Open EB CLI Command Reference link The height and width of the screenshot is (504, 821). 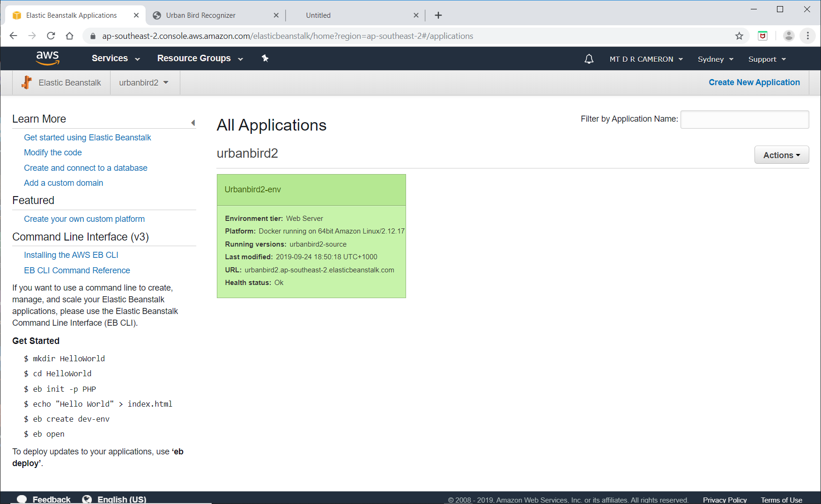(77, 270)
